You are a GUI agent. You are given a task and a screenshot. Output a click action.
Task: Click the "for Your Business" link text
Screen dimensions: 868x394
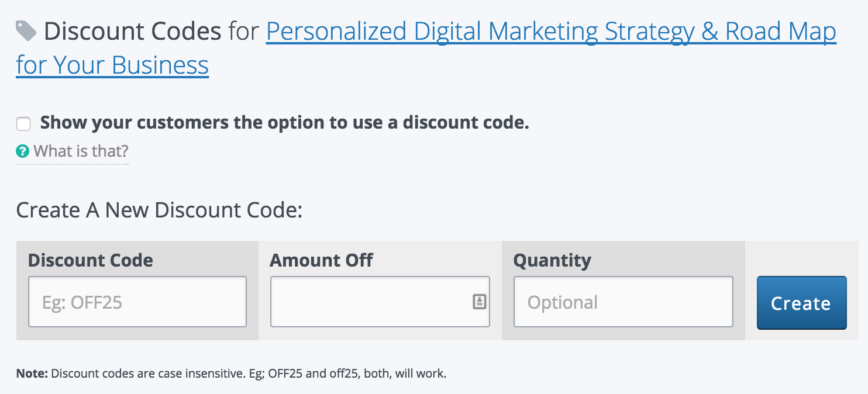112,64
